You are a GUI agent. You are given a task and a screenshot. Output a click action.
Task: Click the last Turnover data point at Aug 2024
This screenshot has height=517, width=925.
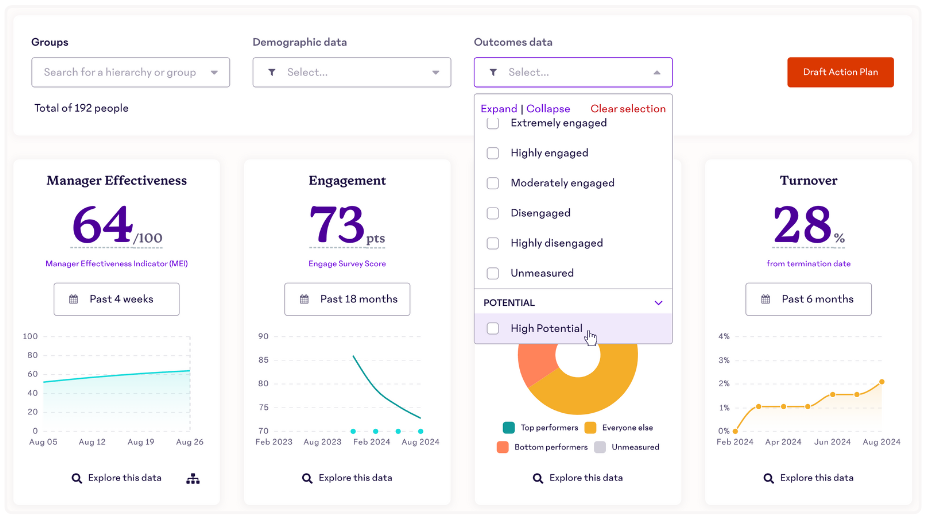tap(882, 382)
